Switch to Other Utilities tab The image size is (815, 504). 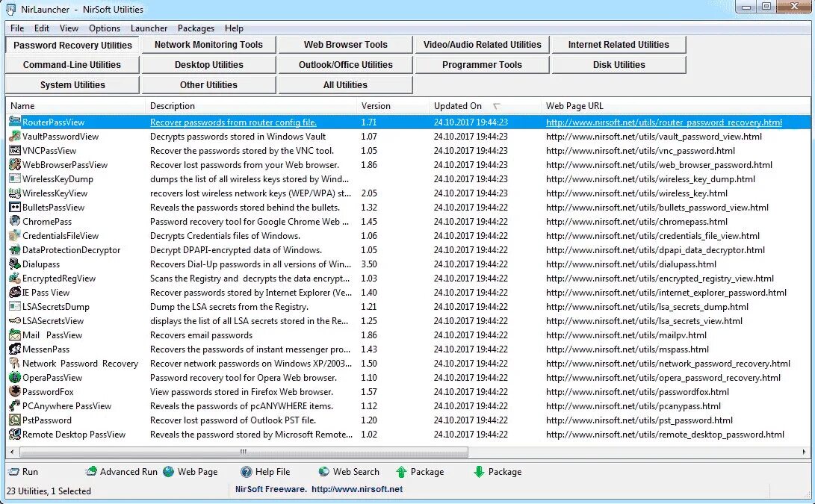point(208,84)
